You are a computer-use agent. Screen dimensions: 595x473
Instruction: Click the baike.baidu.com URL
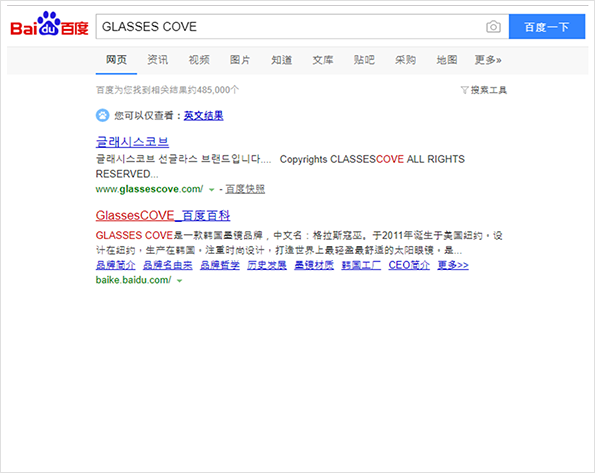[x=133, y=280]
